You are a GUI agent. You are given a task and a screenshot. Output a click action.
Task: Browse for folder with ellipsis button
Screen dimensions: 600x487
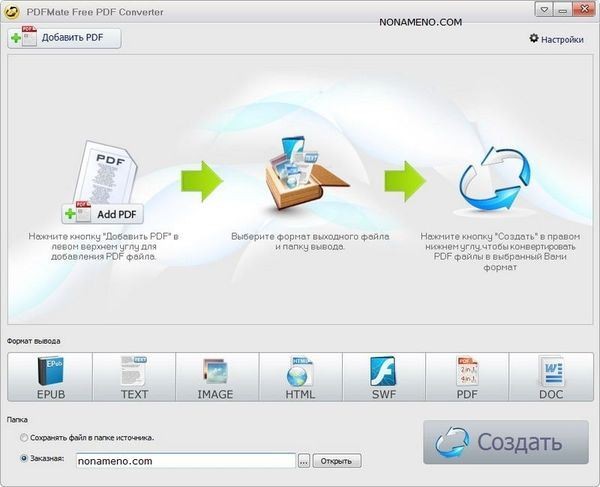pyautogui.click(x=304, y=461)
